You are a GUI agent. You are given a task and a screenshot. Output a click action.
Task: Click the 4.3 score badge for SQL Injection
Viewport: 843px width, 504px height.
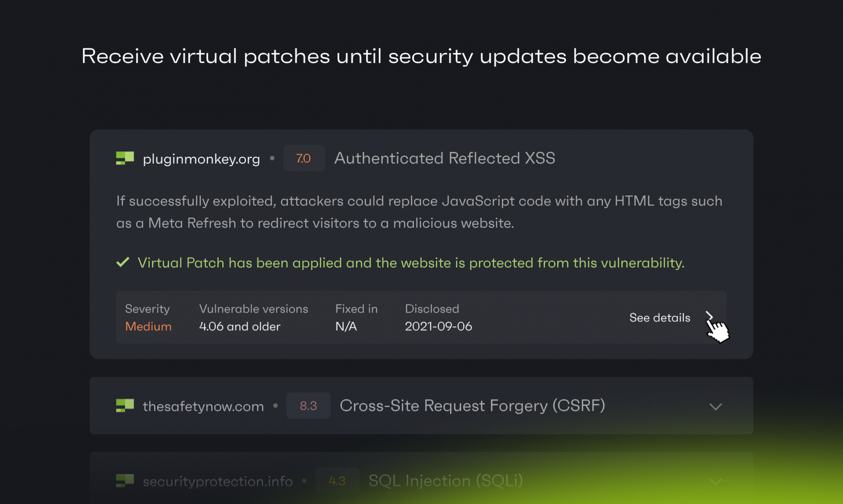(338, 481)
